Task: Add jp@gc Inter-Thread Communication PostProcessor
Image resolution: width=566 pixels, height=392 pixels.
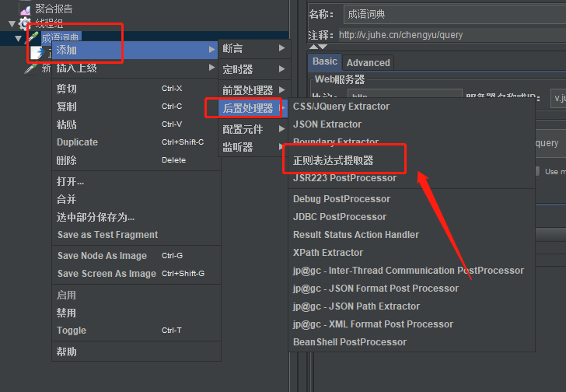Action: pos(411,271)
